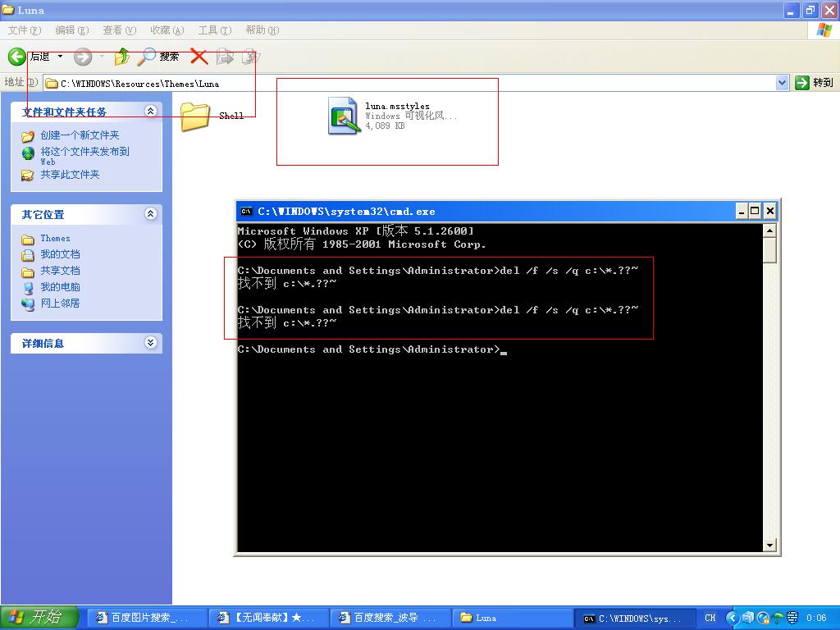840x630 pixels.
Task: Open 共享文档 link
Action: pyautogui.click(x=60, y=271)
